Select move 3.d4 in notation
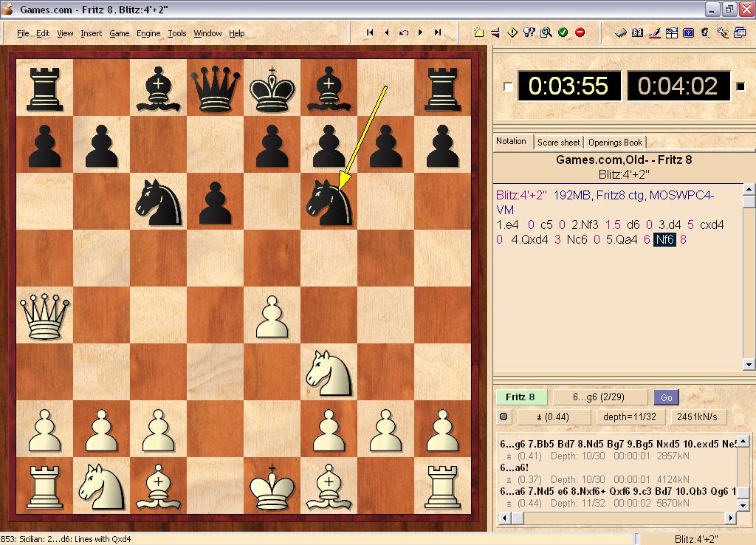Image resolution: width=756 pixels, height=545 pixels. (x=670, y=224)
